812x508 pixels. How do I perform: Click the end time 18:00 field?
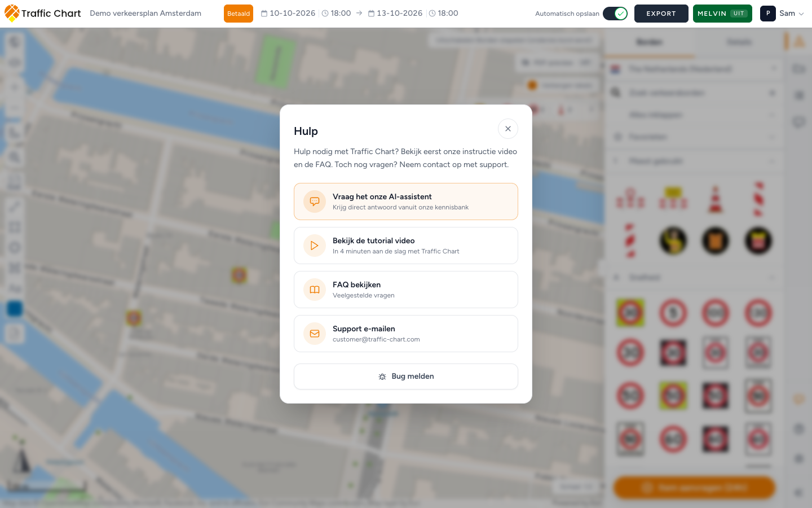click(x=444, y=13)
